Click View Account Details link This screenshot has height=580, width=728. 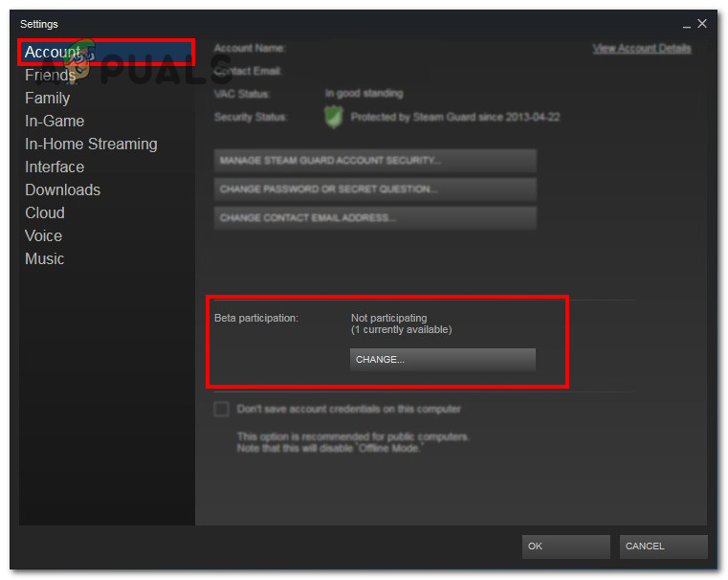click(x=642, y=48)
